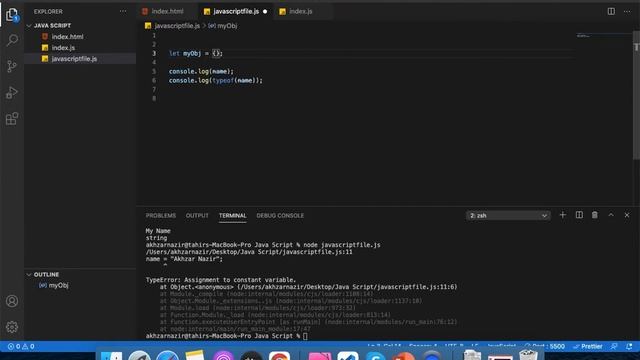
Task: Select the TERMINAL panel tab
Action: point(233,216)
